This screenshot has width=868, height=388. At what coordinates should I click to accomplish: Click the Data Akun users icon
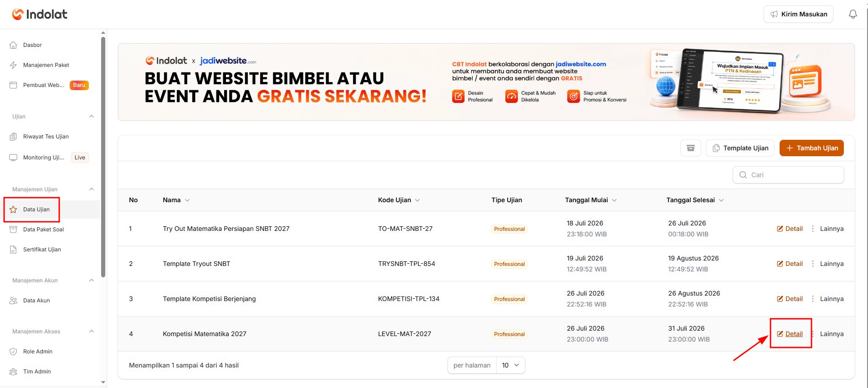click(x=13, y=301)
